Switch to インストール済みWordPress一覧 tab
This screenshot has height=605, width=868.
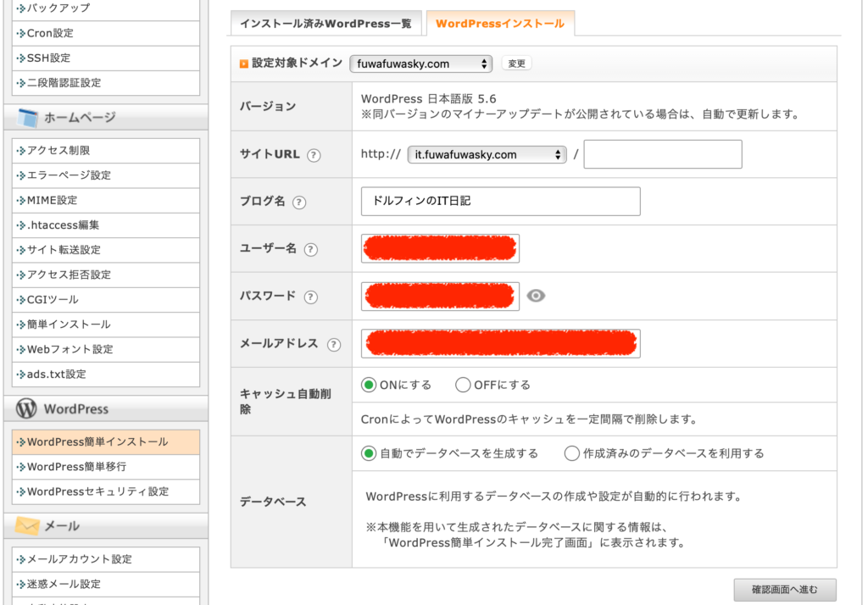326,23
